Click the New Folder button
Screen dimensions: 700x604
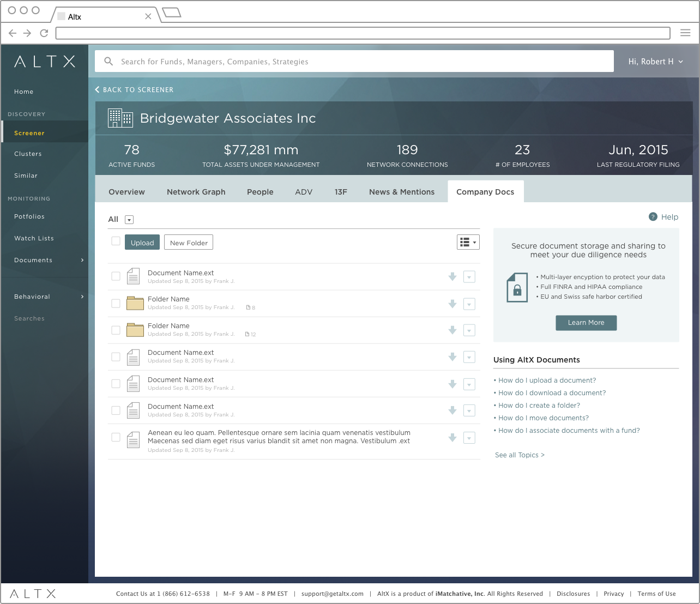click(189, 242)
